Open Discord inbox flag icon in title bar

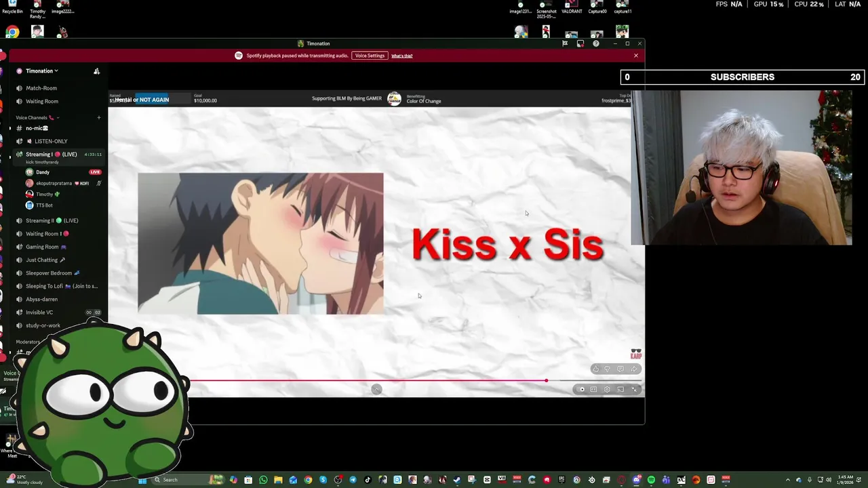565,43
